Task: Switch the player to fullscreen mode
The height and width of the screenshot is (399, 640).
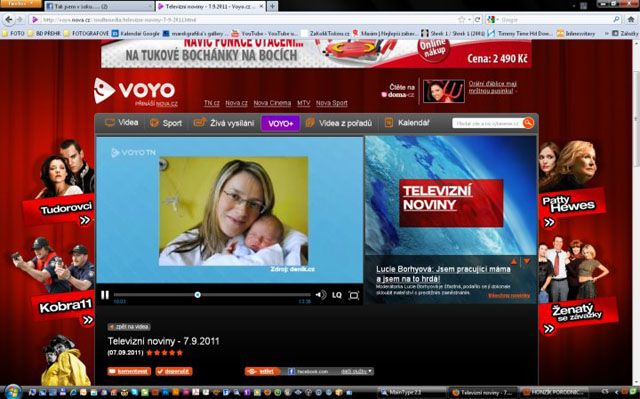Action: click(x=353, y=295)
